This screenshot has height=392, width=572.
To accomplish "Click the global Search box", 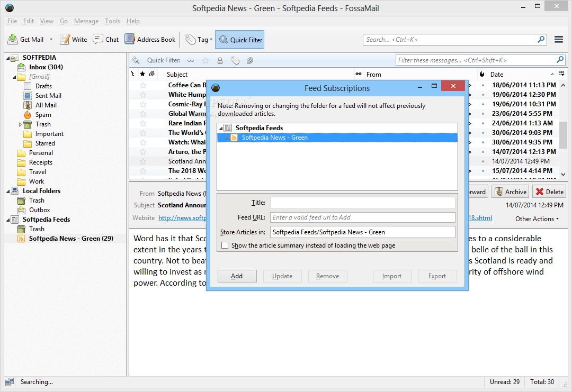I will [x=454, y=39].
